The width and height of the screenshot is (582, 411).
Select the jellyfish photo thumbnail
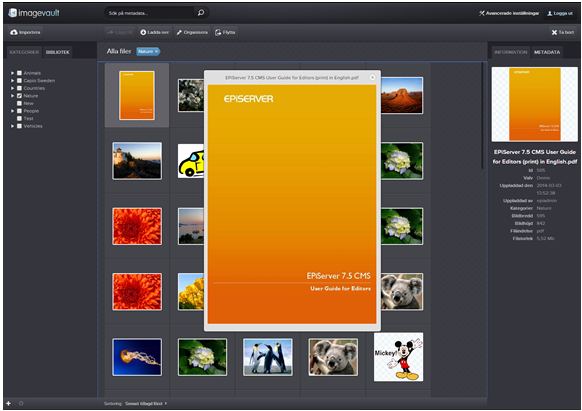(137, 357)
